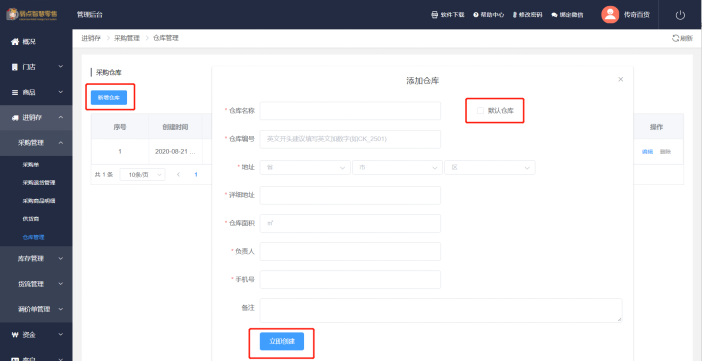Screen dimensions: 703x362
Task: Click the 详细地址 input field
Action: [350, 195]
